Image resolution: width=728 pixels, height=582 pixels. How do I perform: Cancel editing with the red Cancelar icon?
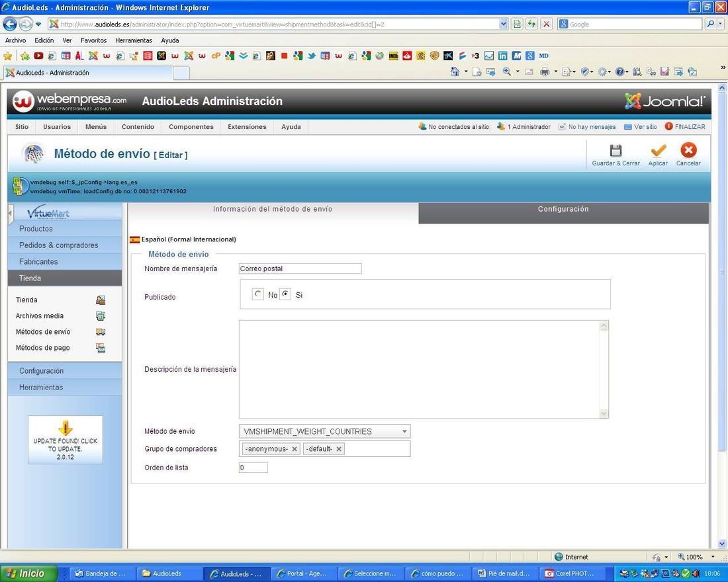[x=688, y=150]
